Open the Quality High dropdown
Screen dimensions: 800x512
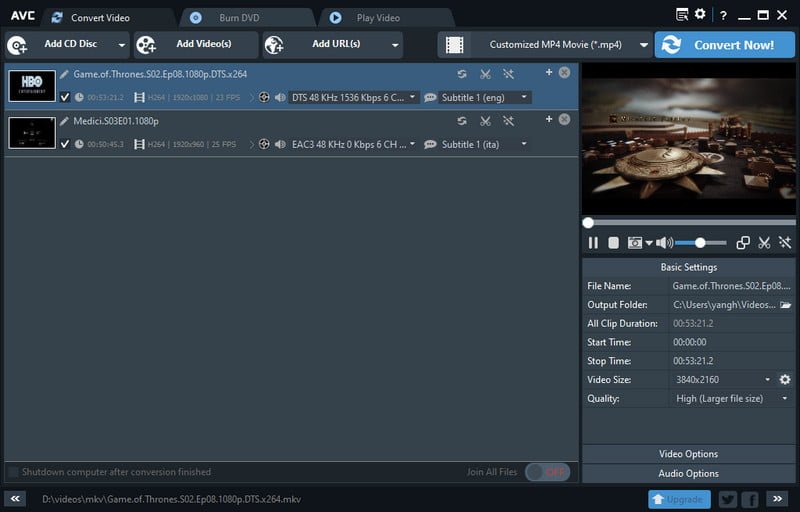pos(732,398)
